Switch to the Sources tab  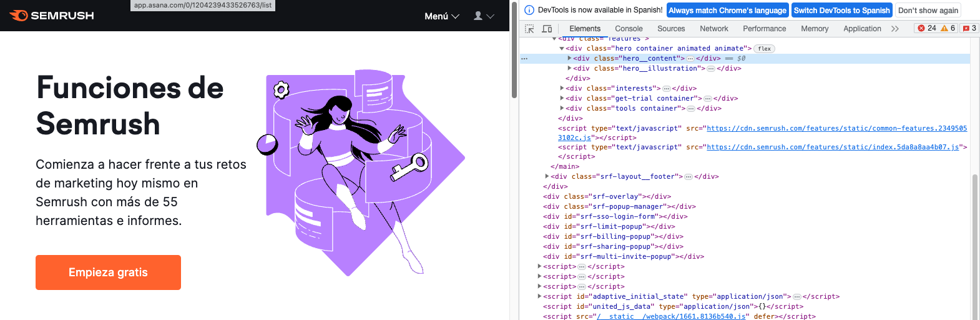tap(671, 29)
